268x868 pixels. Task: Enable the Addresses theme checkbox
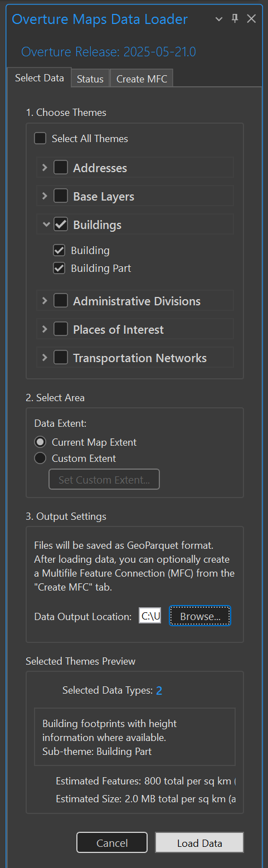(x=61, y=167)
